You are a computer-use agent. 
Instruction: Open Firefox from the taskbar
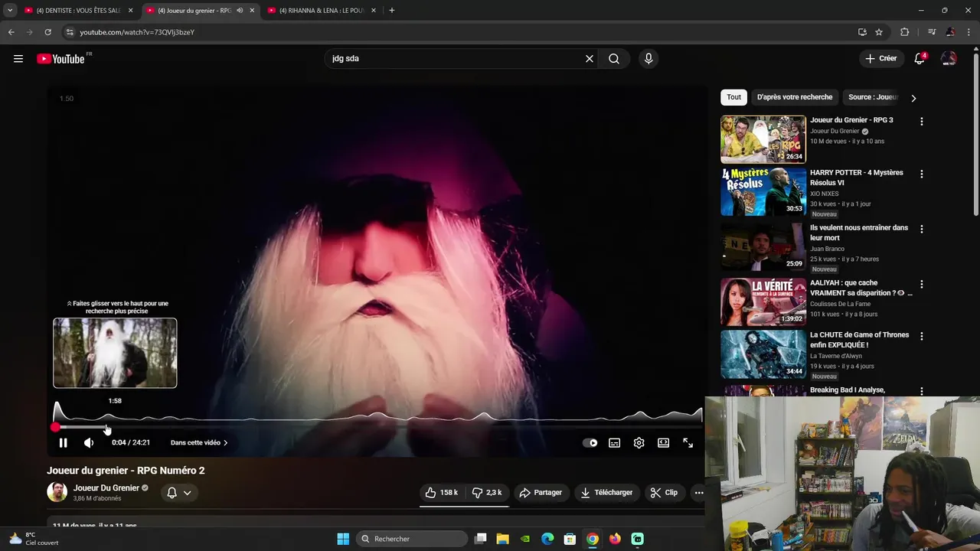(615, 539)
